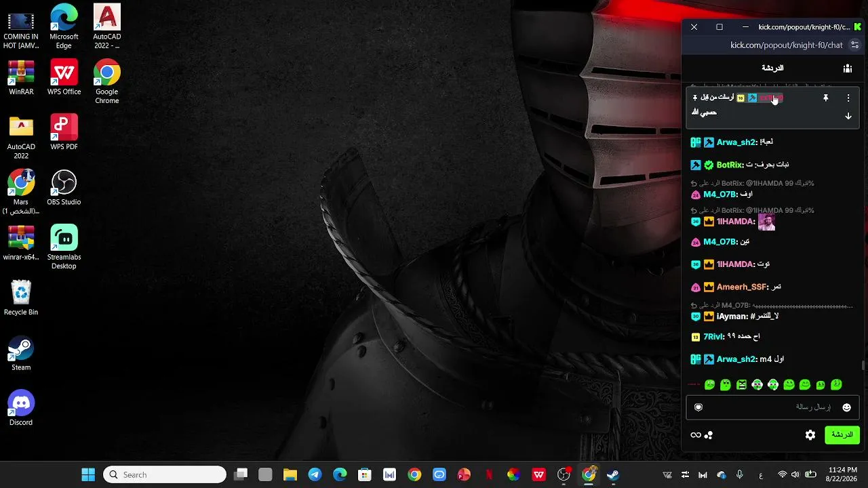Viewport: 868px width, 488px height.
Task: Open site settings icon in address bar
Action: pyautogui.click(x=854, y=45)
